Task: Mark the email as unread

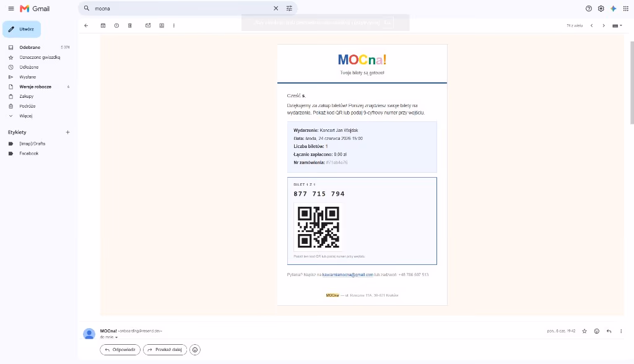Action: coord(148,25)
